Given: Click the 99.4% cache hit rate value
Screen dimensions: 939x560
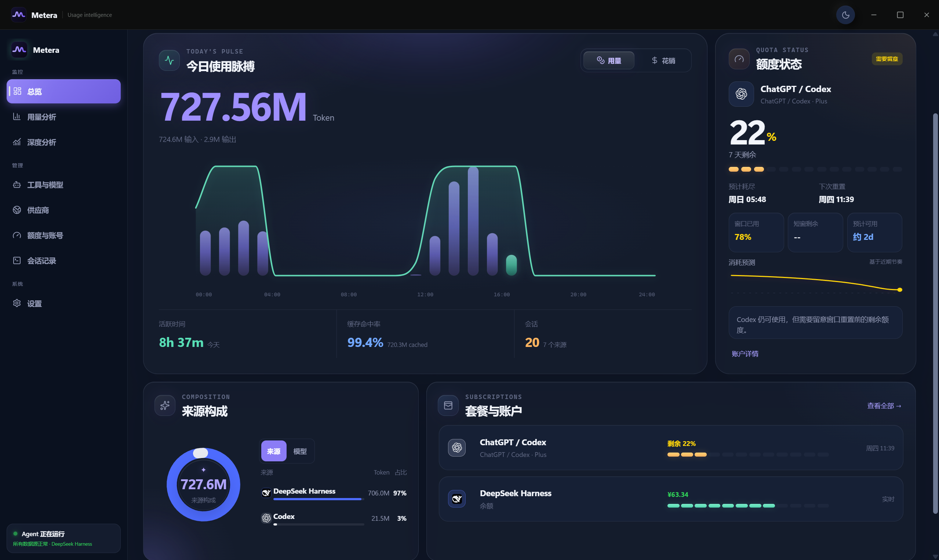Looking at the screenshot, I should 365,342.
